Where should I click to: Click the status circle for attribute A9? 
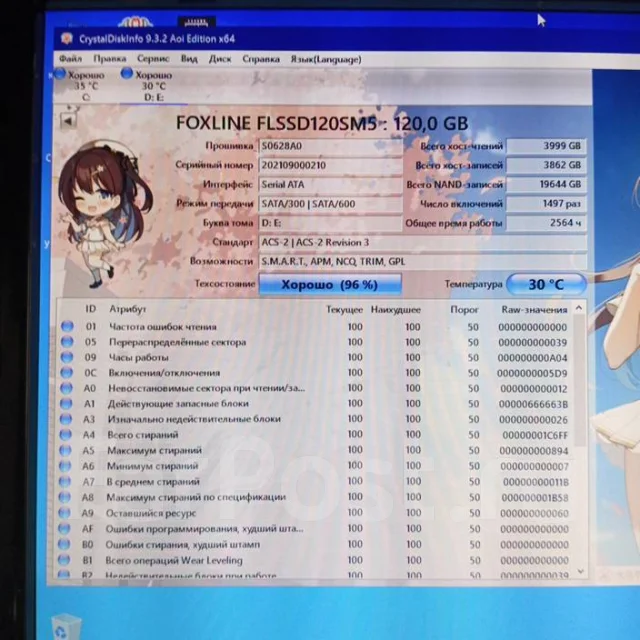(x=64, y=512)
